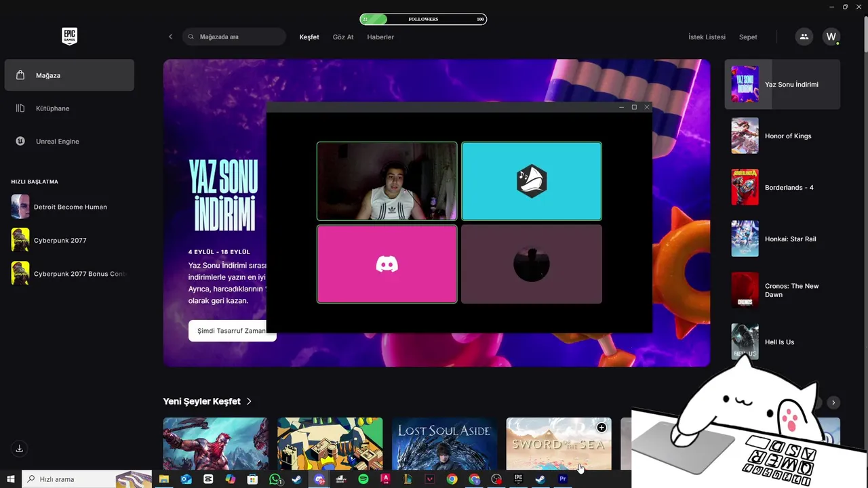Click the pink Discord logo tile
This screenshot has height=488, width=868.
[387, 264]
